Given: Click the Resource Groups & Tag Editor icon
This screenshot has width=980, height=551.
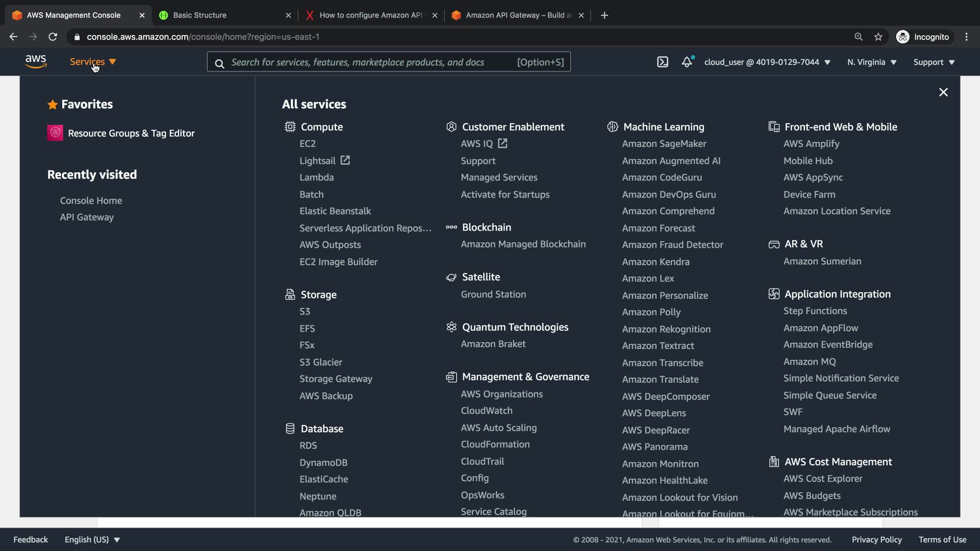Looking at the screenshot, I should (x=55, y=133).
